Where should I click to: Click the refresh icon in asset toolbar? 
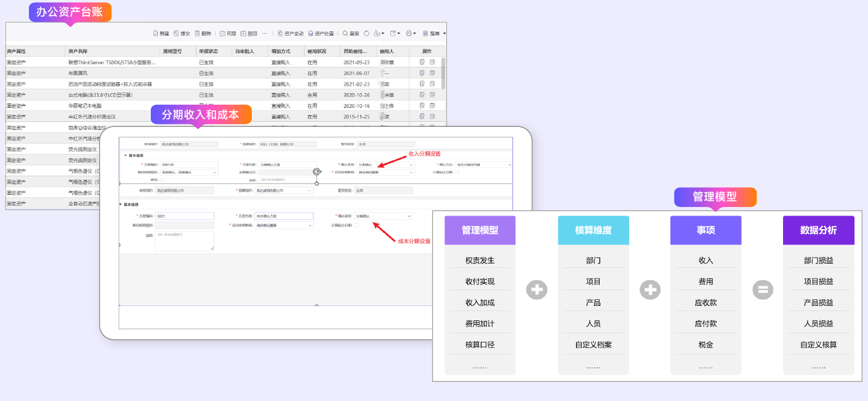[x=366, y=33]
